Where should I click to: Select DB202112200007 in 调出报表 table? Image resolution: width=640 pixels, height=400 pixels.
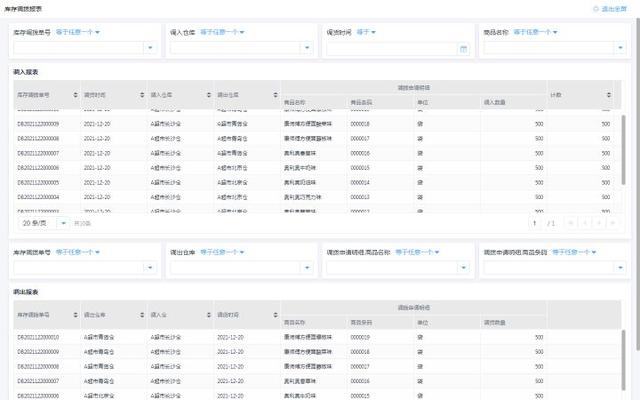pos(38,381)
